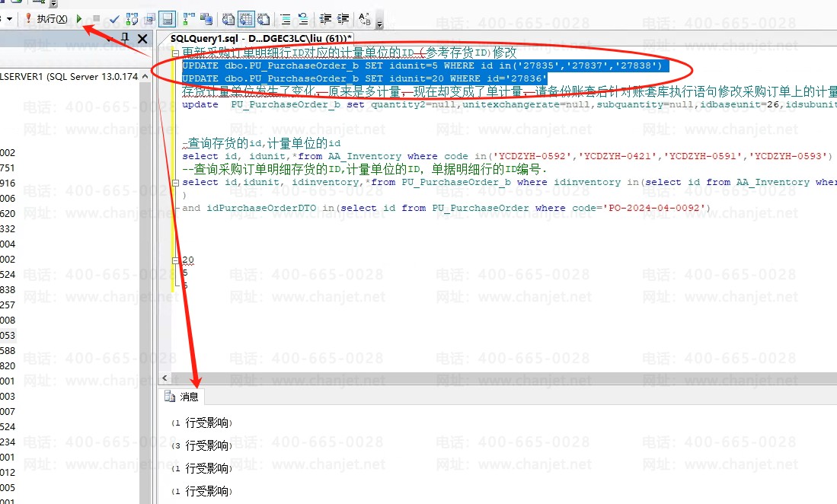This screenshot has height=504, width=837.
Task: Collapse the select id,idunit, idinventory block
Action: coord(175,183)
